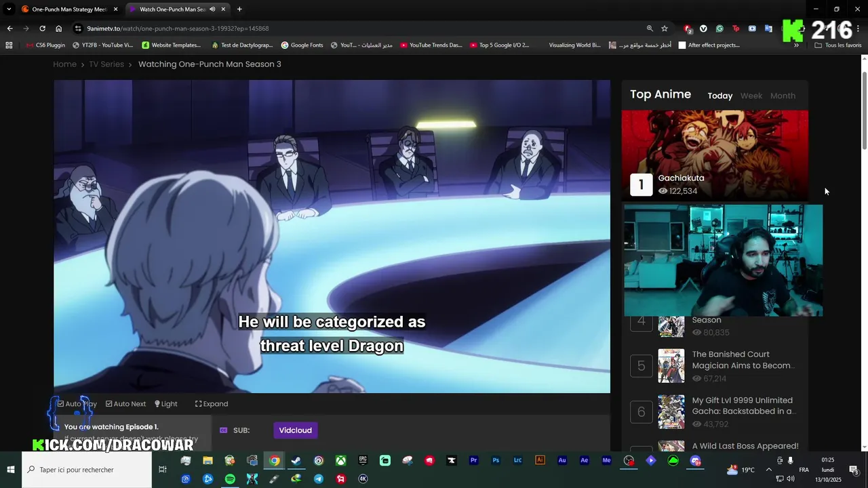868x488 pixels.
Task: Launch Illustrator from the taskbar
Action: 540,461
